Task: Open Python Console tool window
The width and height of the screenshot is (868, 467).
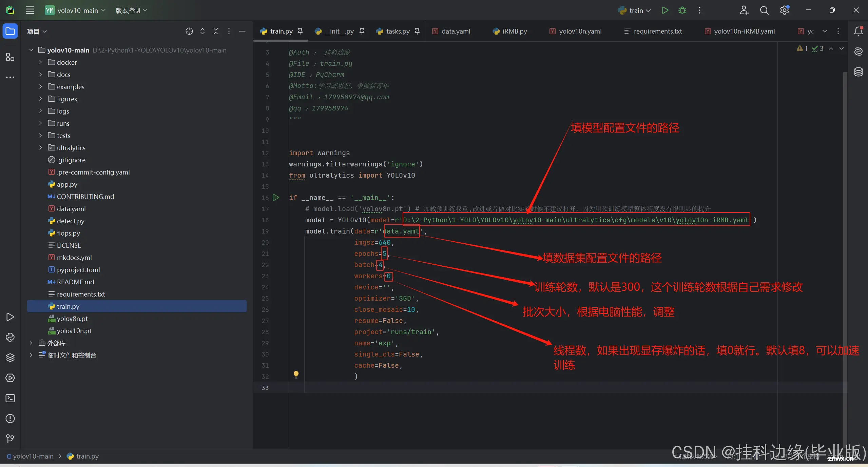Action: click(10, 337)
